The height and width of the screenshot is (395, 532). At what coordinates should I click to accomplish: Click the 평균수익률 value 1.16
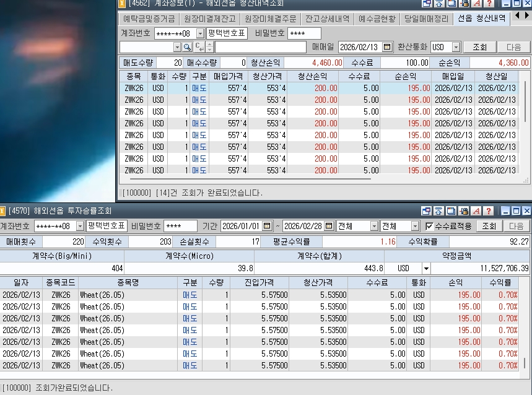(360, 241)
